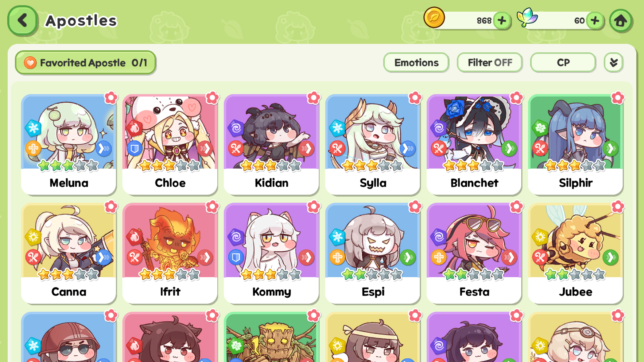The width and height of the screenshot is (644, 362).
Task: Add gold coins with plus button
Action: pyautogui.click(x=502, y=21)
